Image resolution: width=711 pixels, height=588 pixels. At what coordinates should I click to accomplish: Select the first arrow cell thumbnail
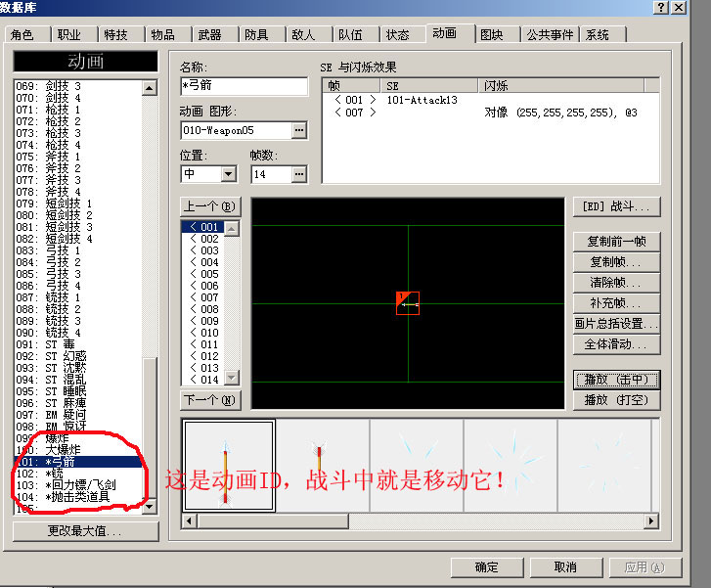229,465
